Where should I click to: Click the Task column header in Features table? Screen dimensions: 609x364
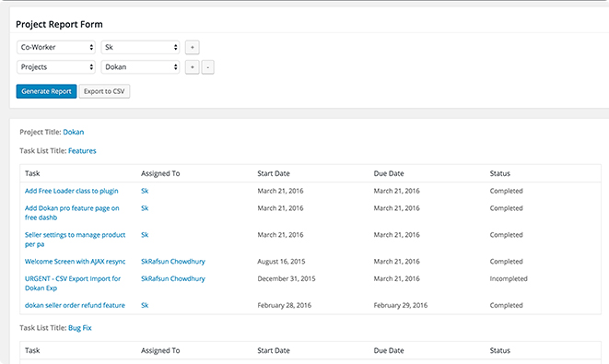(32, 173)
